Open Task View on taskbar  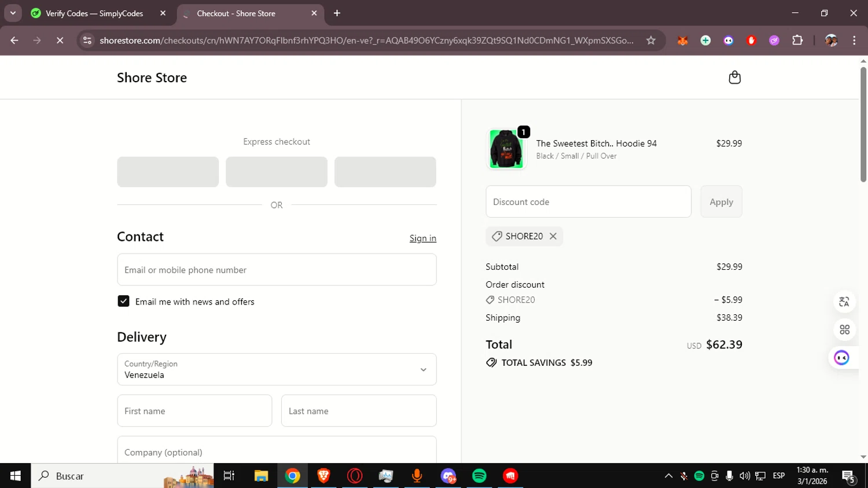[229, 476]
